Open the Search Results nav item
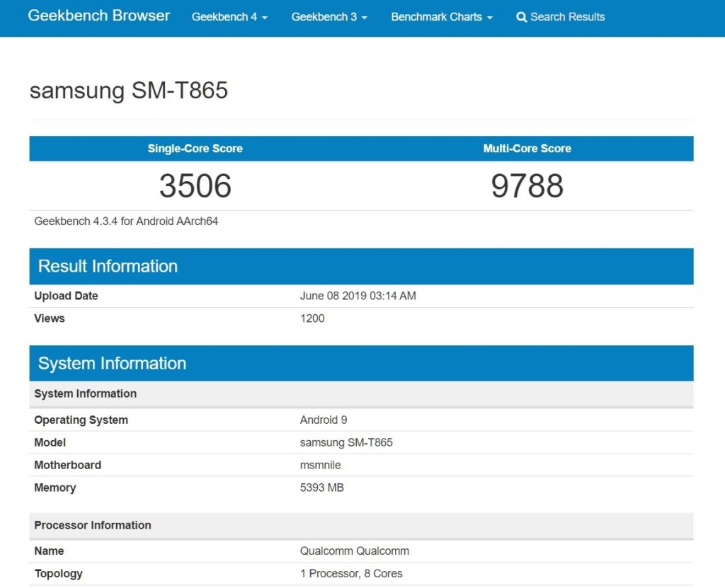725x588 pixels. [567, 17]
